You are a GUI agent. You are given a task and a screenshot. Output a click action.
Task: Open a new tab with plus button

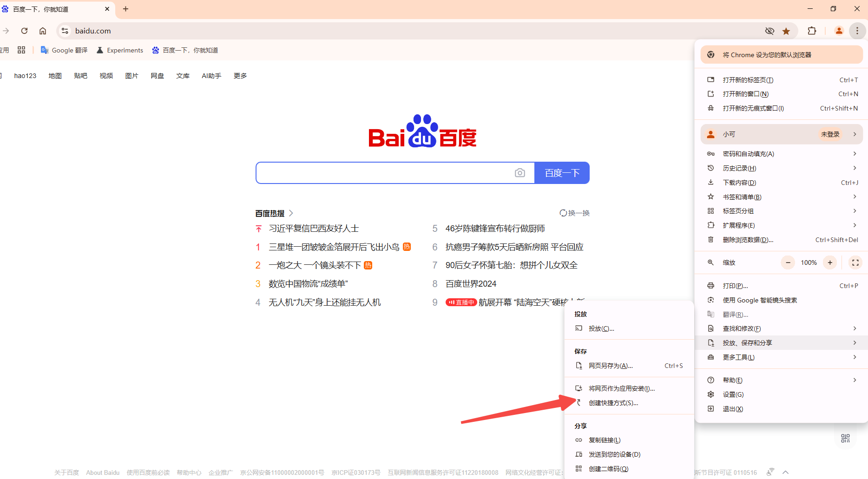click(125, 9)
